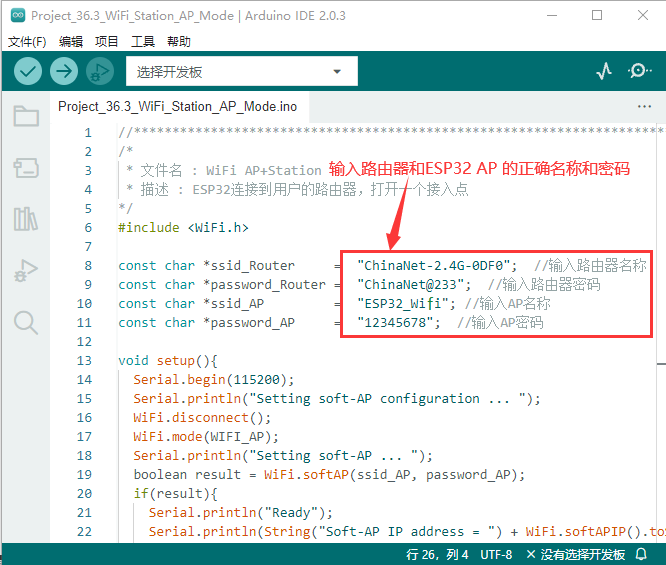
Task: Open the Boards Manager sidebar panel
Action: pos(26,167)
